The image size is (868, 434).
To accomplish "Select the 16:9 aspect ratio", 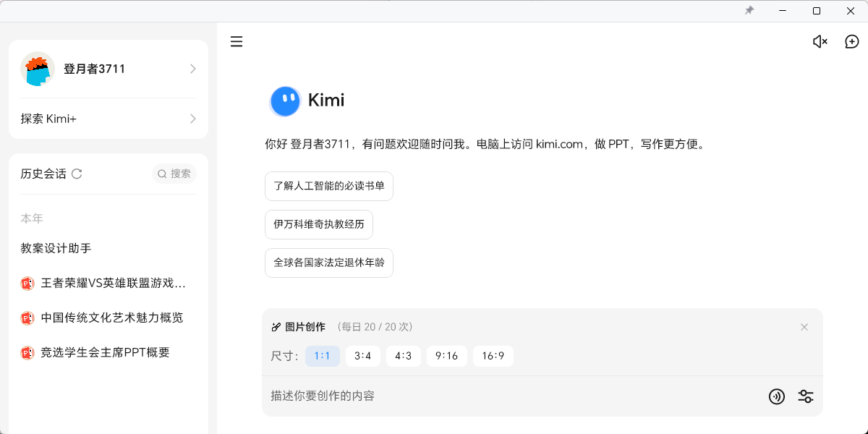I will click(x=493, y=356).
